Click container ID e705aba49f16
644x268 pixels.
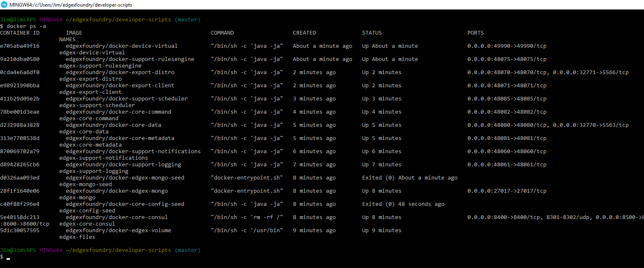[20, 46]
